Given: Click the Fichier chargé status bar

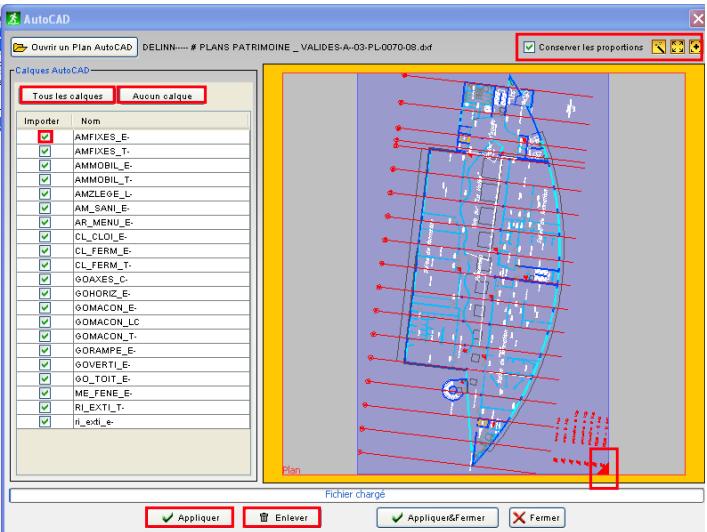Looking at the screenshot, I should [356, 495].
